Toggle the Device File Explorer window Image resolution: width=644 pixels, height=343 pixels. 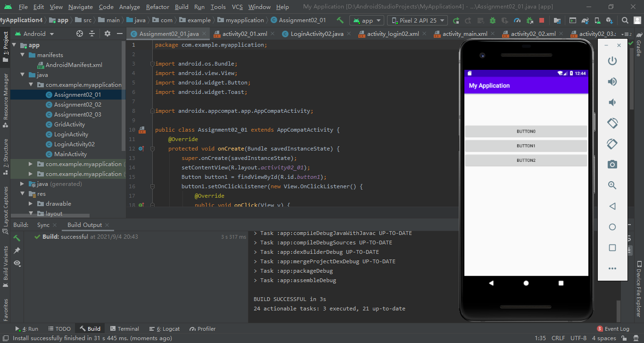pos(639,289)
